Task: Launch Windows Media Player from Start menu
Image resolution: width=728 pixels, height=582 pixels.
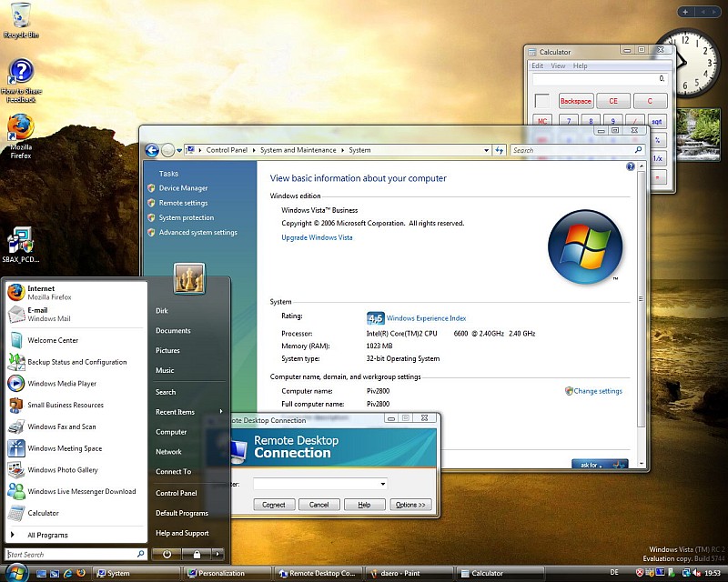Action: pos(61,384)
